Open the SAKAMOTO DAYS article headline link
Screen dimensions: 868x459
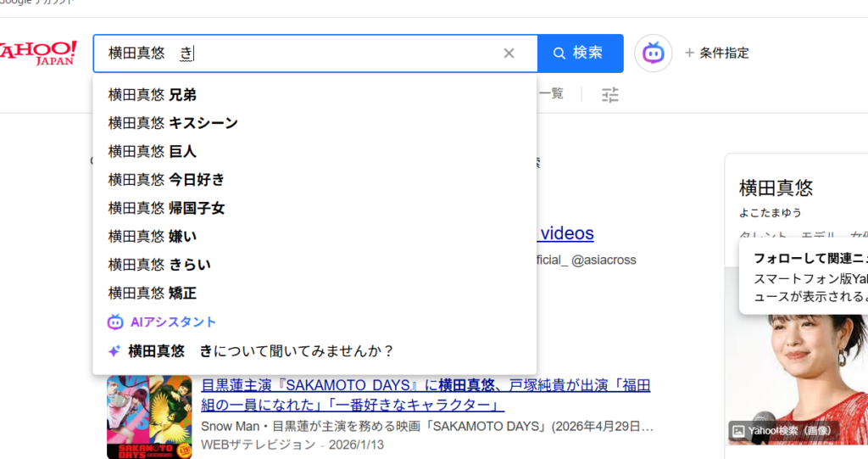point(426,395)
